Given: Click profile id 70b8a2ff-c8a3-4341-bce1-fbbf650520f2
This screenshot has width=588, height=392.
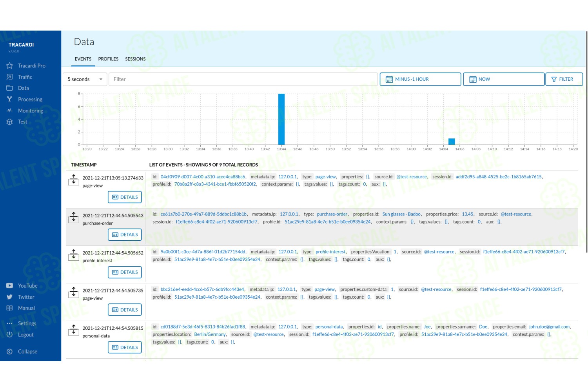Looking at the screenshot, I should [x=215, y=184].
